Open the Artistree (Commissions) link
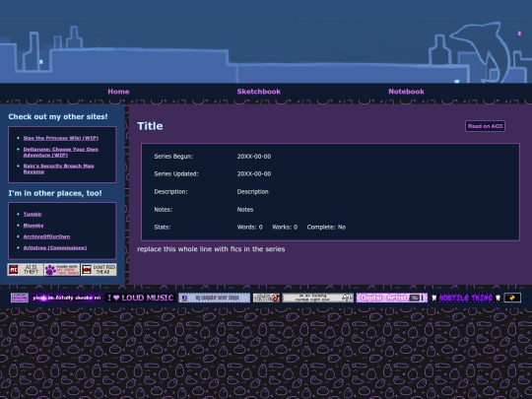532x399 pixels. coord(55,247)
